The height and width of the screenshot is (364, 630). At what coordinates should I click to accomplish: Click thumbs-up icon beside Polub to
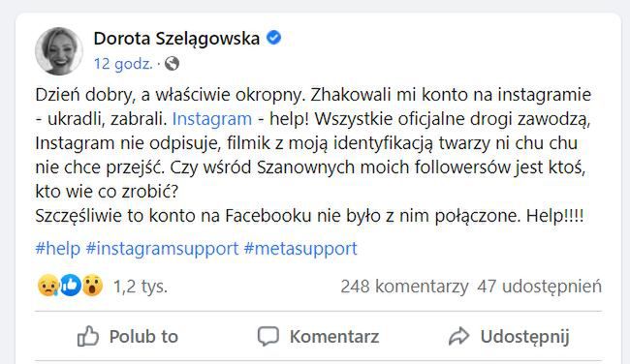pos(87,336)
